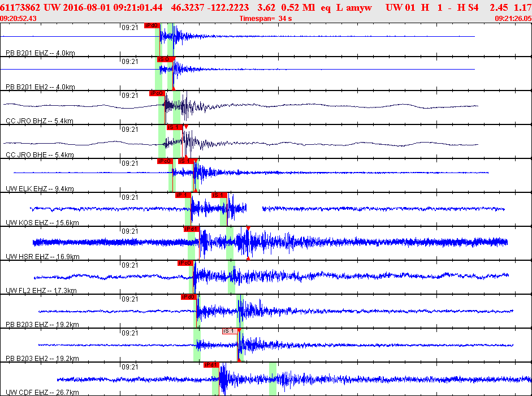Click the iPd1 pick flag on CDF EHZ
The width and height of the screenshot is (532, 396).
tap(211, 365)
